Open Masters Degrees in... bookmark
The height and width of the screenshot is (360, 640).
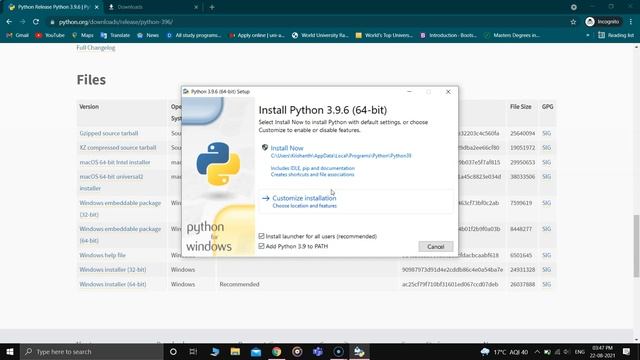512,36
